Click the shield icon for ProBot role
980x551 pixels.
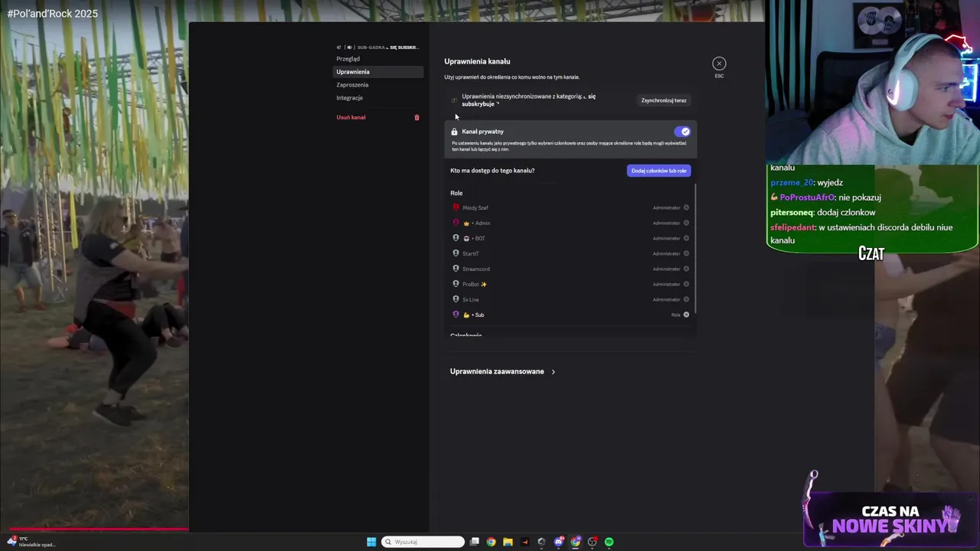click(456, 284)
